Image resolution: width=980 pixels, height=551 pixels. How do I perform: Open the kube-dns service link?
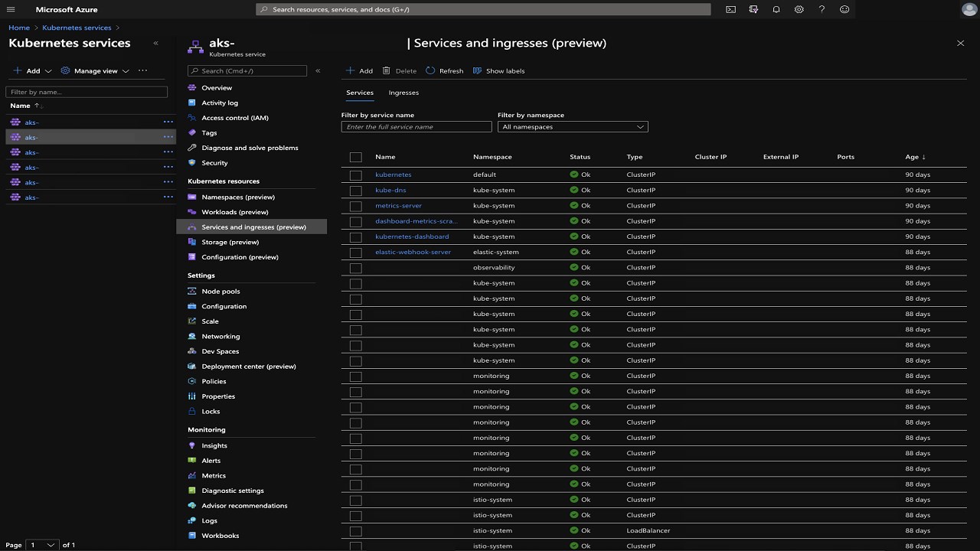point(390,191)
